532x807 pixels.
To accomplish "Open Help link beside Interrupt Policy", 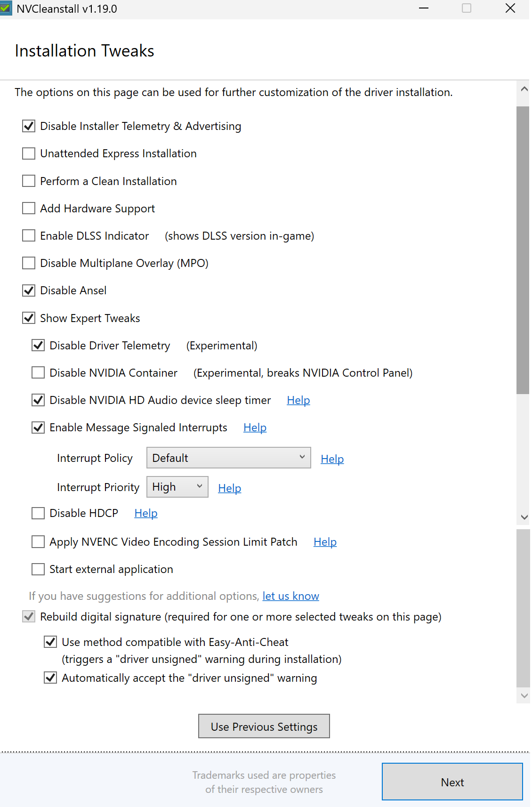I will (332, 459).
